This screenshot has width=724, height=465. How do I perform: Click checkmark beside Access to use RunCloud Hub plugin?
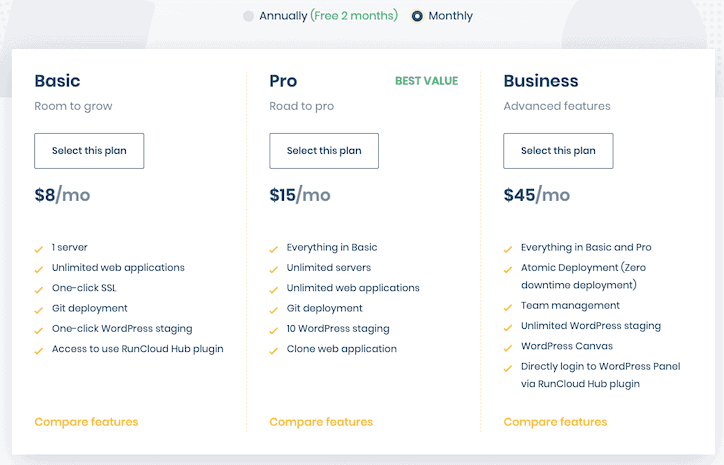[x=39, y=351]
